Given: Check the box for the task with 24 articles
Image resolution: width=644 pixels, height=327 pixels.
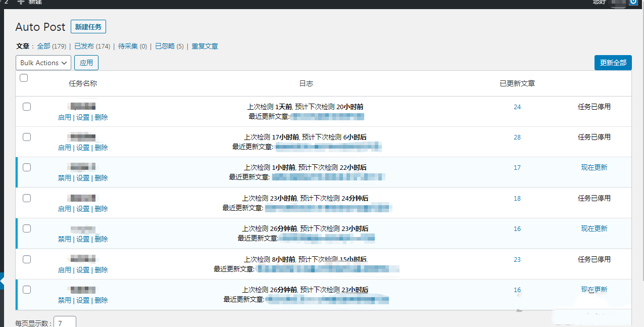Looking at the screenshot, I should pyautogui.click(x=27, y=107).
